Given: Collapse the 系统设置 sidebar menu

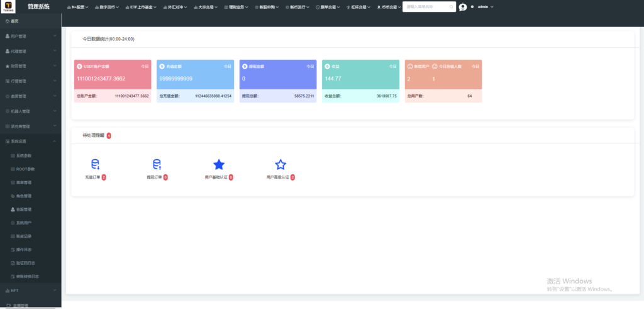Looking at the screenshot, I should [x=31, y=142].
